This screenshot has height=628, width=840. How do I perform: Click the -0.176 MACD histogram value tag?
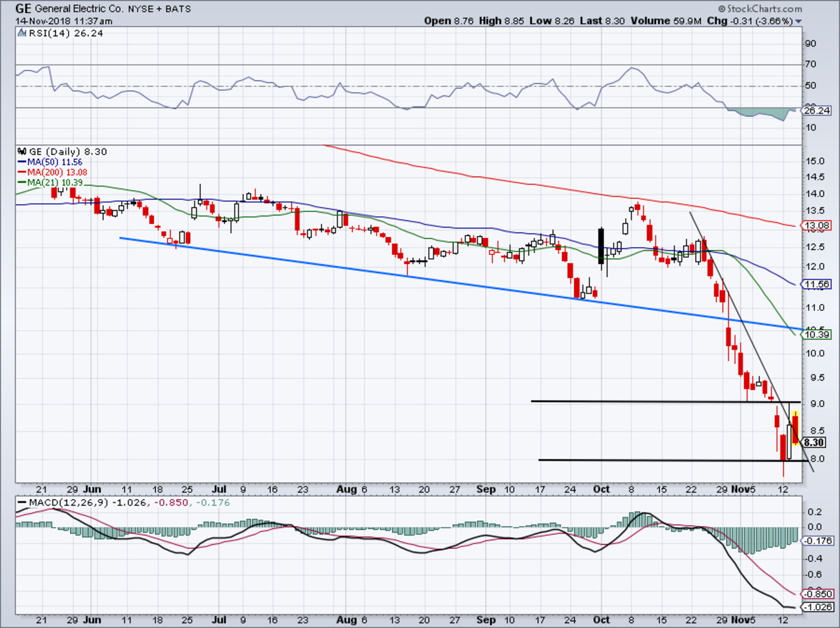click(815, 540)
